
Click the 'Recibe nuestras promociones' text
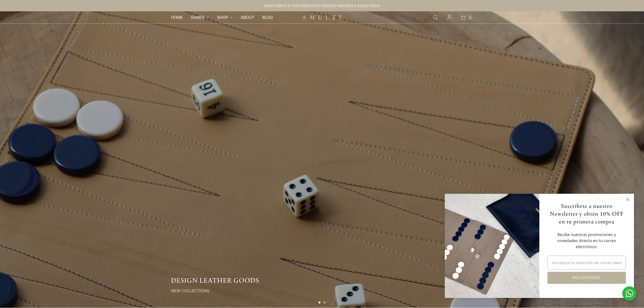(587, 241)
